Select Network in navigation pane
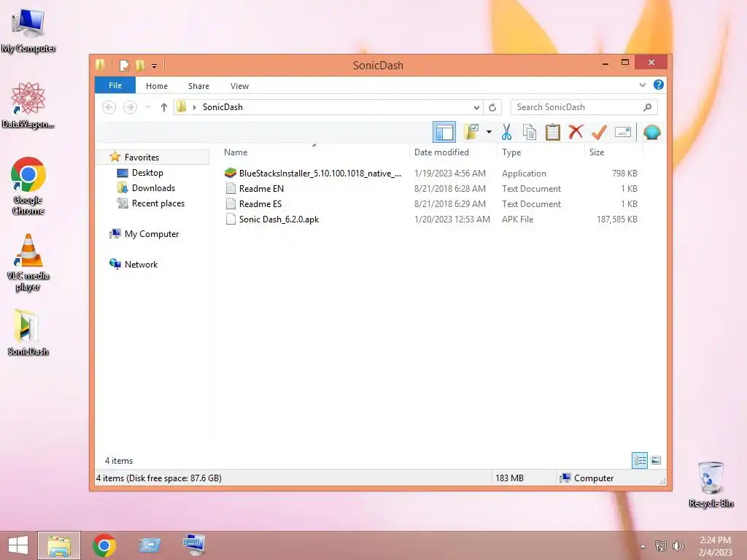 (x=141, y=264)
